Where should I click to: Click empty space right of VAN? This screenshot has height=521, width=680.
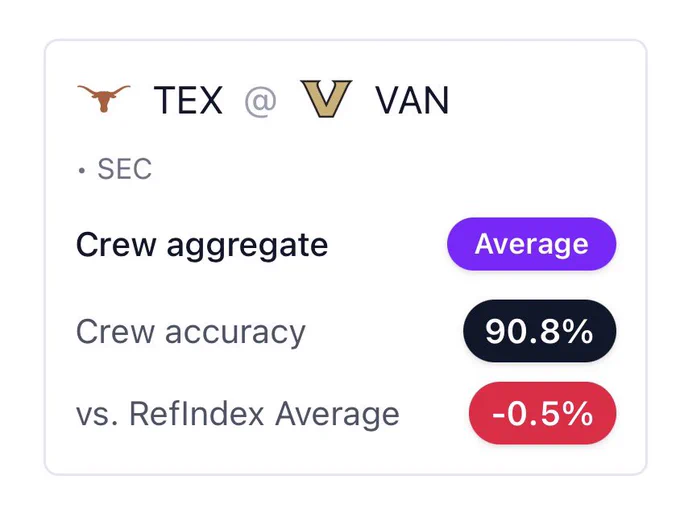(542, 100)
